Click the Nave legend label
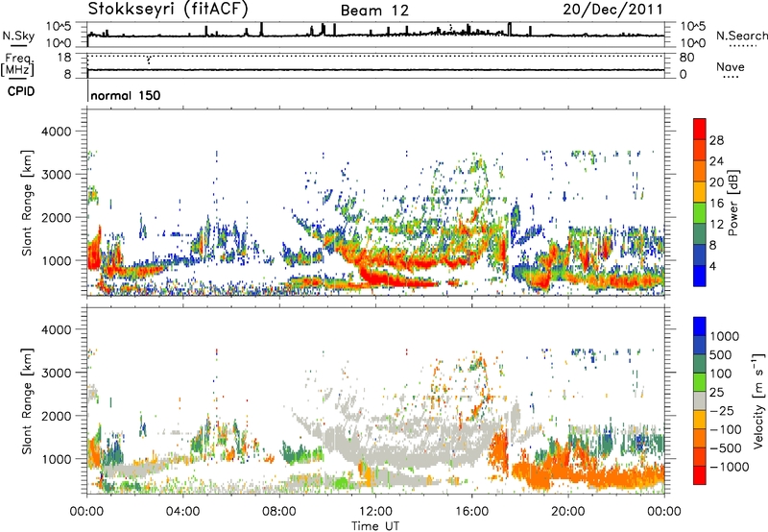768x532 pixels. [731, 66]
